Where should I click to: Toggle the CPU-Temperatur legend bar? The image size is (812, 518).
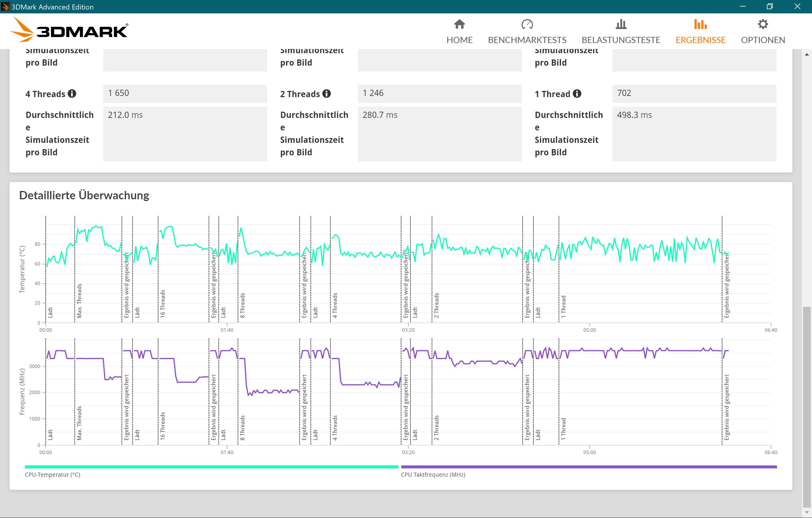click(x=211, y=467)
